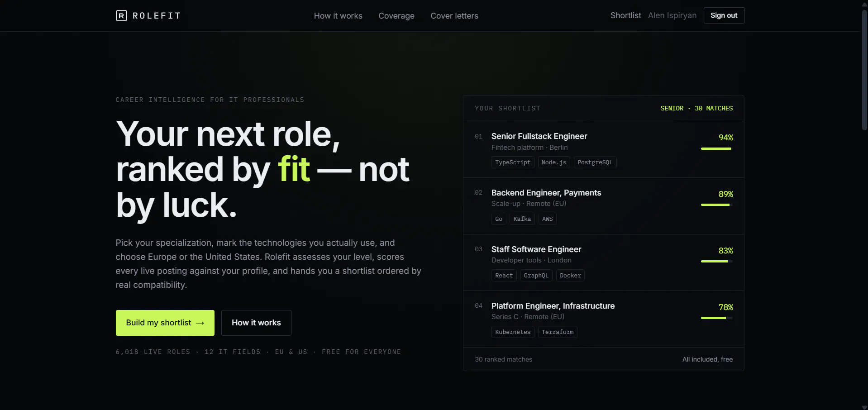Screen dimensions: 868x410
Task: Click the 78% match score
Action: tap(726, 307)
